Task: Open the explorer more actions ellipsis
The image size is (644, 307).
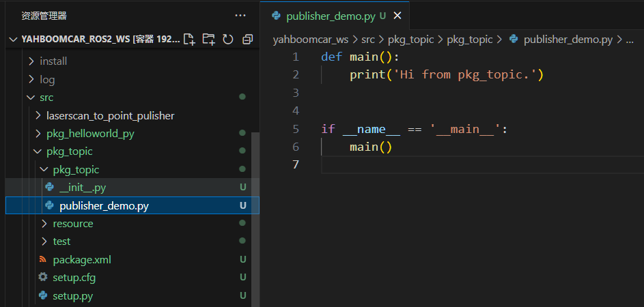Action: 240,15
